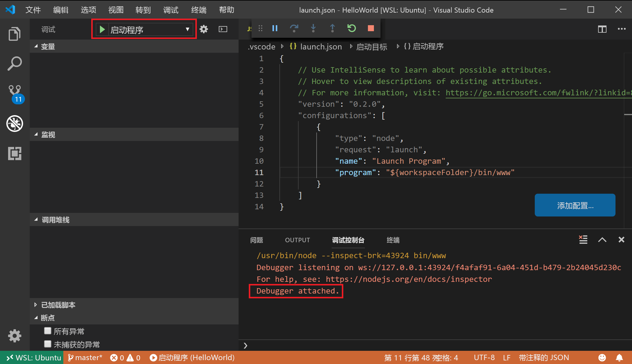Split the editor to the right
632x364 pixels.
[x=602, y=29]
